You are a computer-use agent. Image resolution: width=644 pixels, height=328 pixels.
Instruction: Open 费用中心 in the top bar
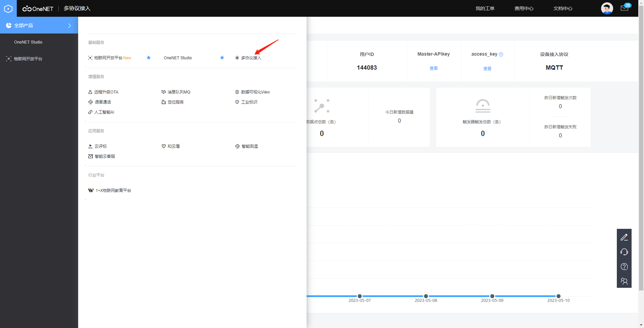pos(524,8)
